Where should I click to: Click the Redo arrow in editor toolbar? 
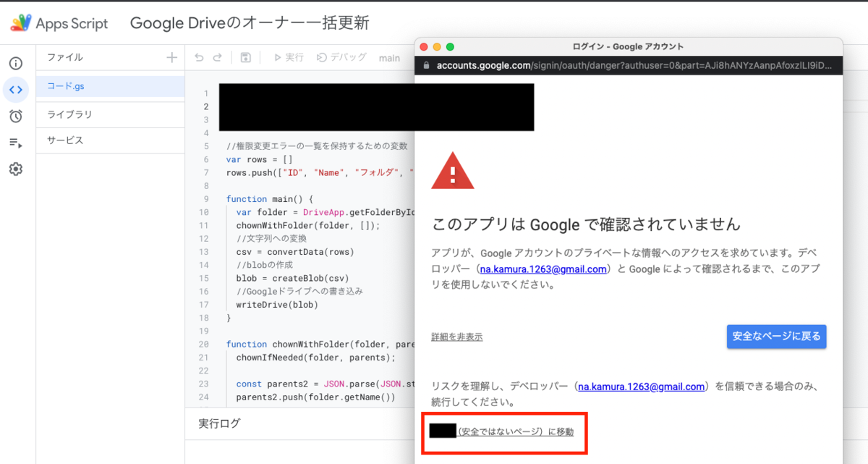(x=217, y=57)
